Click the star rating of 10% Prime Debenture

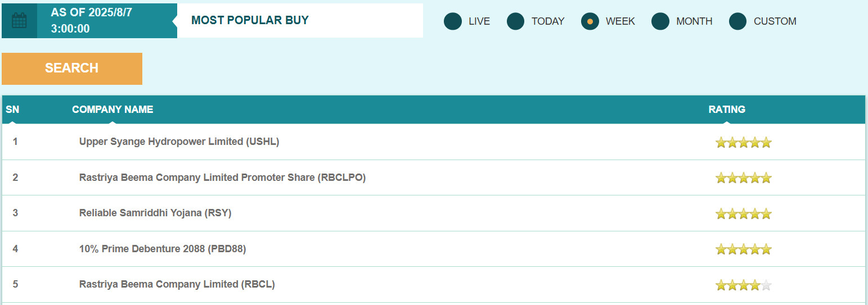pos(743,249)
